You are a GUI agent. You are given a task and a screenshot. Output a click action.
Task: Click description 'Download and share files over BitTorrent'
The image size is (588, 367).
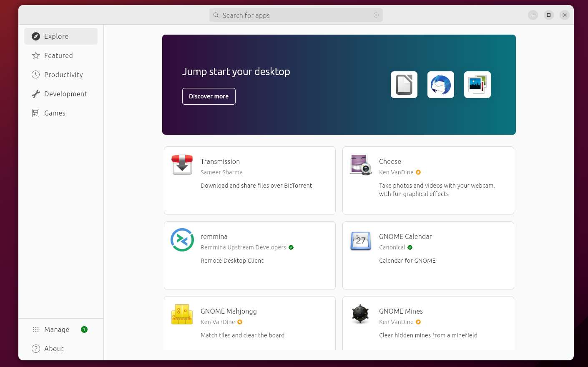tap(256, 186)
